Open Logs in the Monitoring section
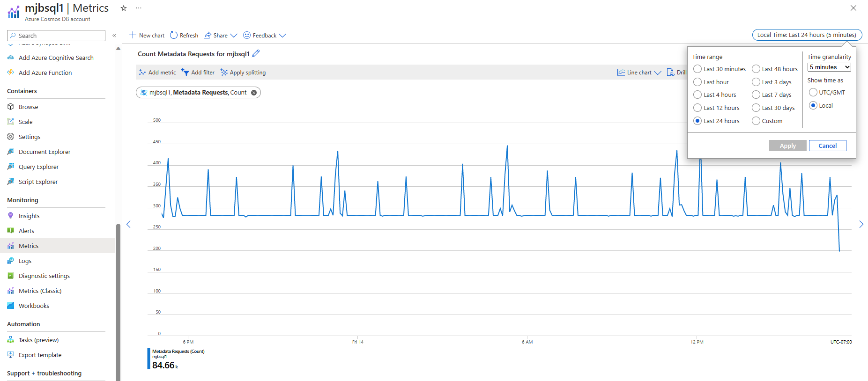The image size is (868, 381). tap(25, 261)
